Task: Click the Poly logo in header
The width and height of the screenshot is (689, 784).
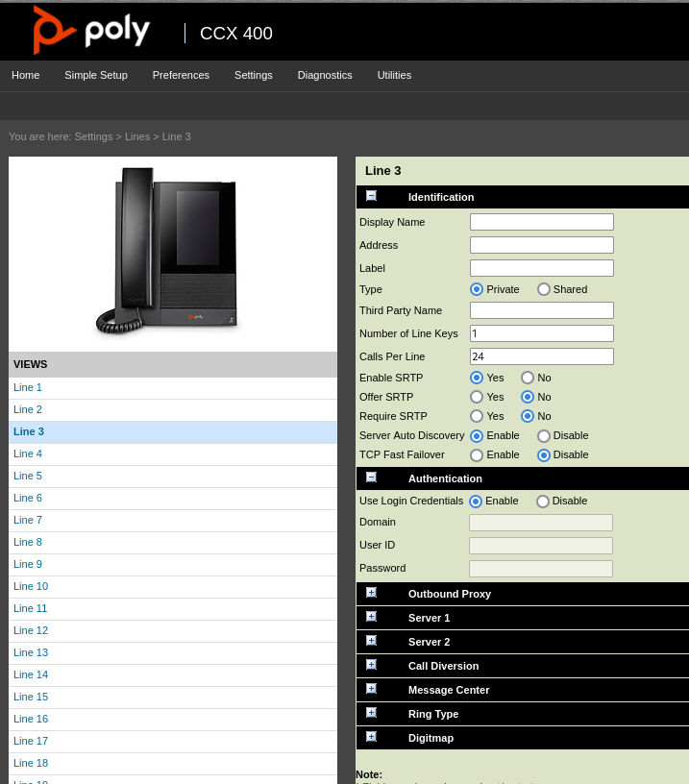Action: pos(91,30)
